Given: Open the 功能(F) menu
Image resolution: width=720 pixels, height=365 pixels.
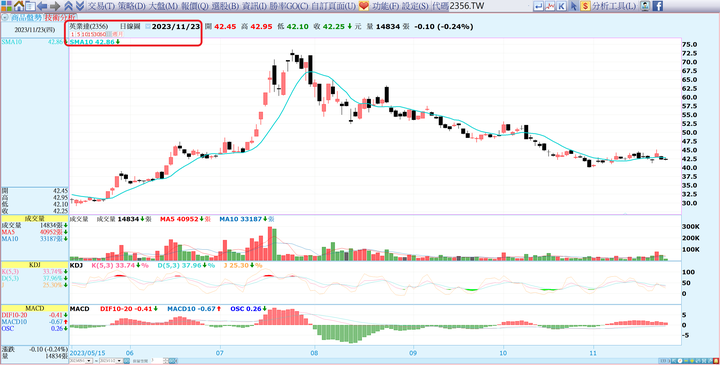Looking at the screenshot, I should coord(385,6).
